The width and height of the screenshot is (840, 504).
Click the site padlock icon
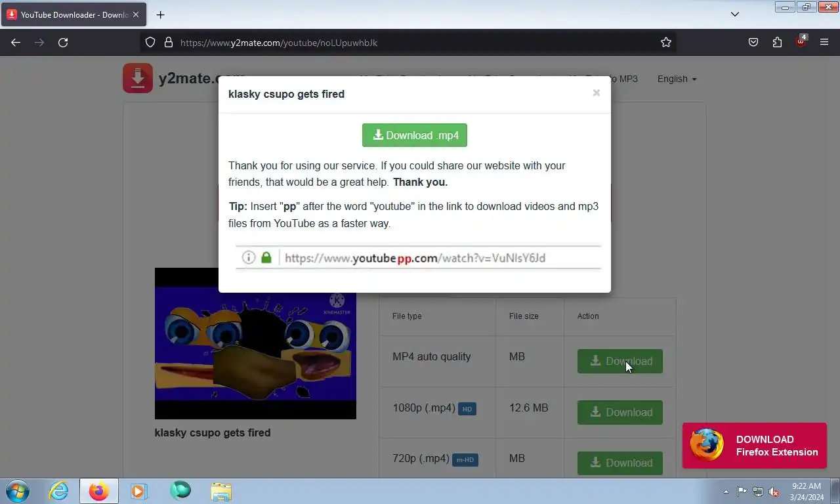click(169, 42)
